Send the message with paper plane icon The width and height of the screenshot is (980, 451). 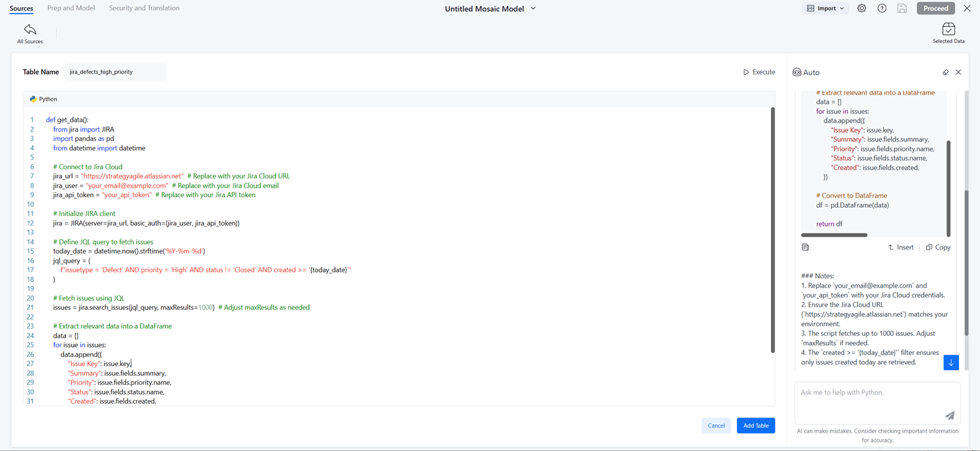949,416
